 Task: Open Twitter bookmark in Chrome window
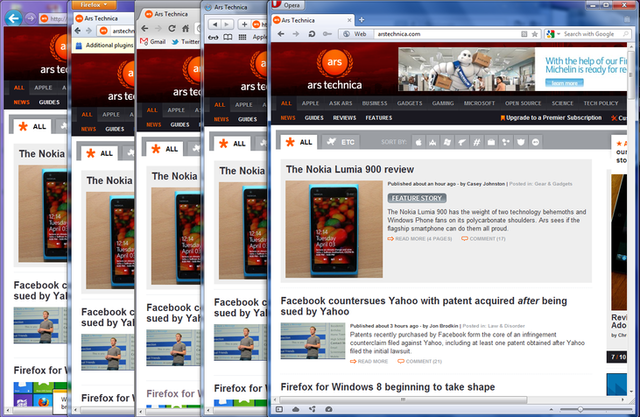(x=186, y=42)
